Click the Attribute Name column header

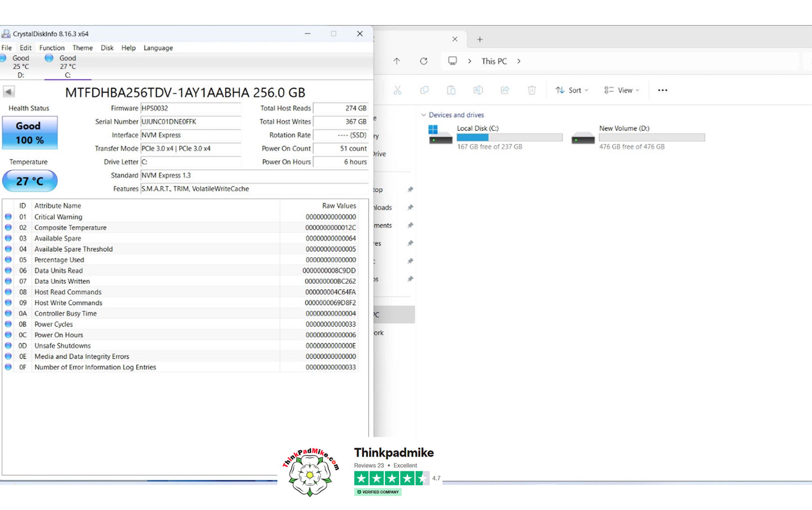[57, 206]
